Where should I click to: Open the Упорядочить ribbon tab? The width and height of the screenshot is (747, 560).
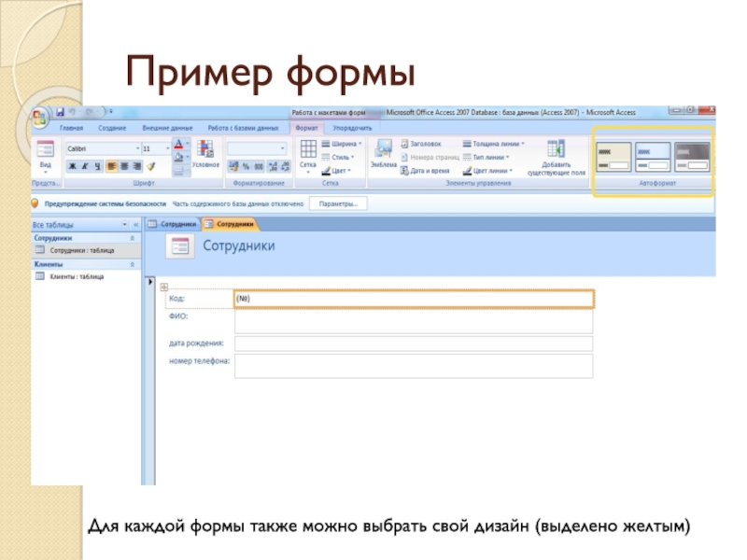click(353, 127)
